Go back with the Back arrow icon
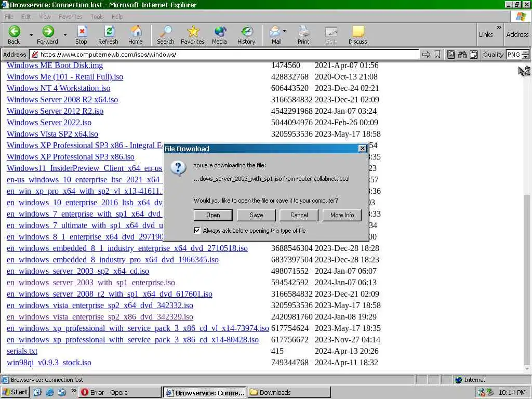Screen dimensions: 532x399 [x=14, y=31]
